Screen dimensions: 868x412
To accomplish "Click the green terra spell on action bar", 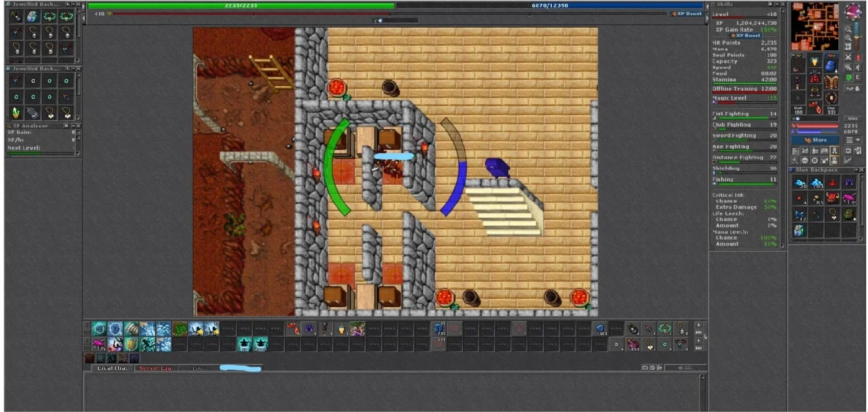I will pyautogui.click(x=180, y=328).
